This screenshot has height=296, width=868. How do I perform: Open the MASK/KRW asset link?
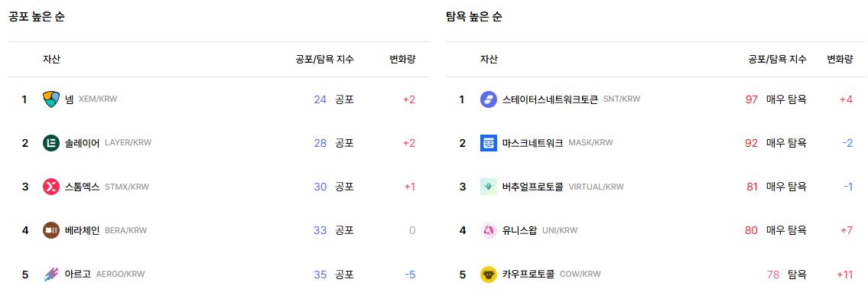pyautogui.click(x=558, y=143)
